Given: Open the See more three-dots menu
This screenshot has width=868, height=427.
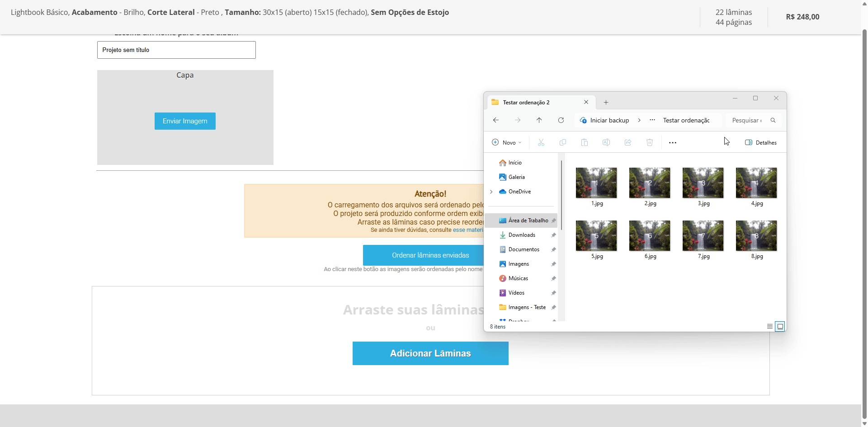Looking at the screenshot, I should coord(673,143).
